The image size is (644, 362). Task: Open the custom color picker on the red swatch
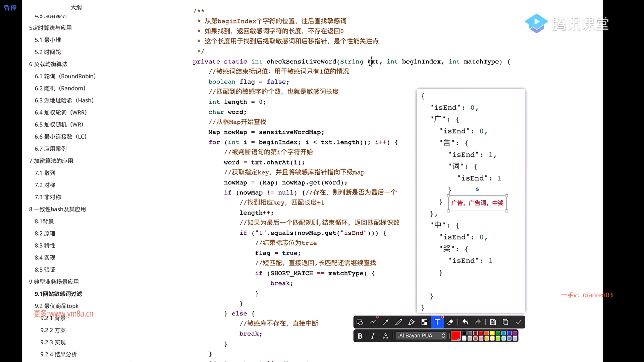click(x=456, y=336)
